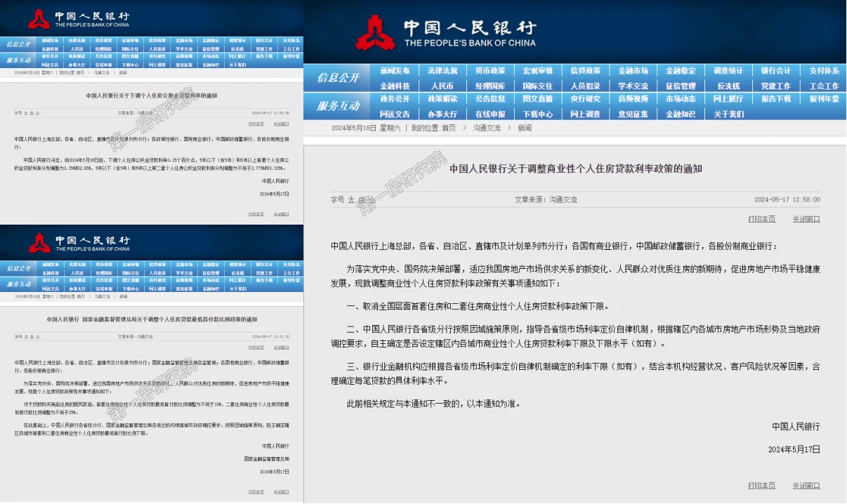
Task: Open 网送文告 on the 商业性个人住房贷款 page
Action: 395,114
